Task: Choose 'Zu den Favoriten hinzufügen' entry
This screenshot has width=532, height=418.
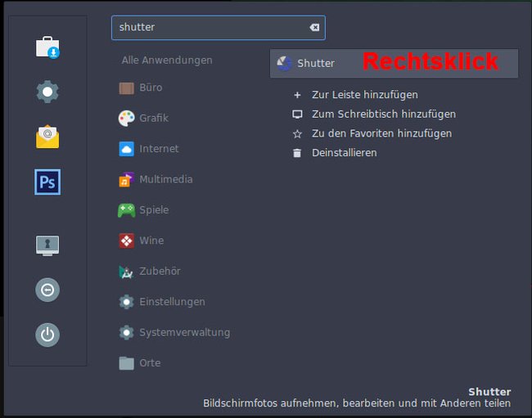Action: coord(372,133)
